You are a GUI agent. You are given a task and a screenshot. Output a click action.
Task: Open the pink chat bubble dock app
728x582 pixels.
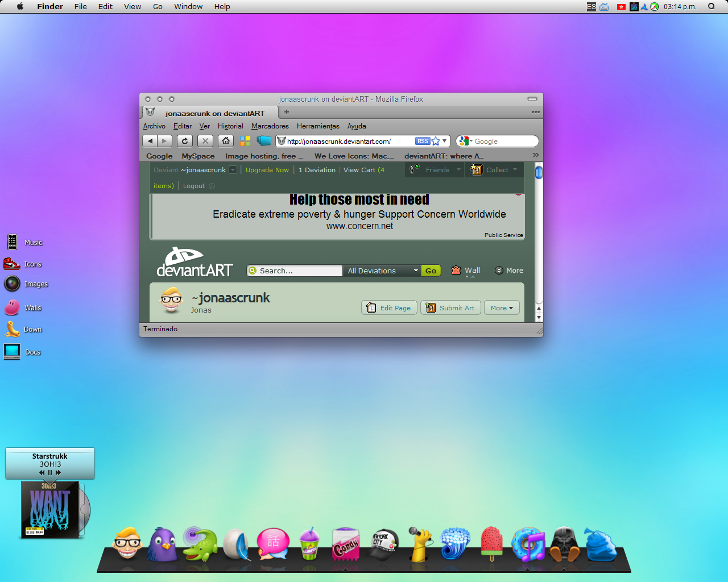(273, 543)
